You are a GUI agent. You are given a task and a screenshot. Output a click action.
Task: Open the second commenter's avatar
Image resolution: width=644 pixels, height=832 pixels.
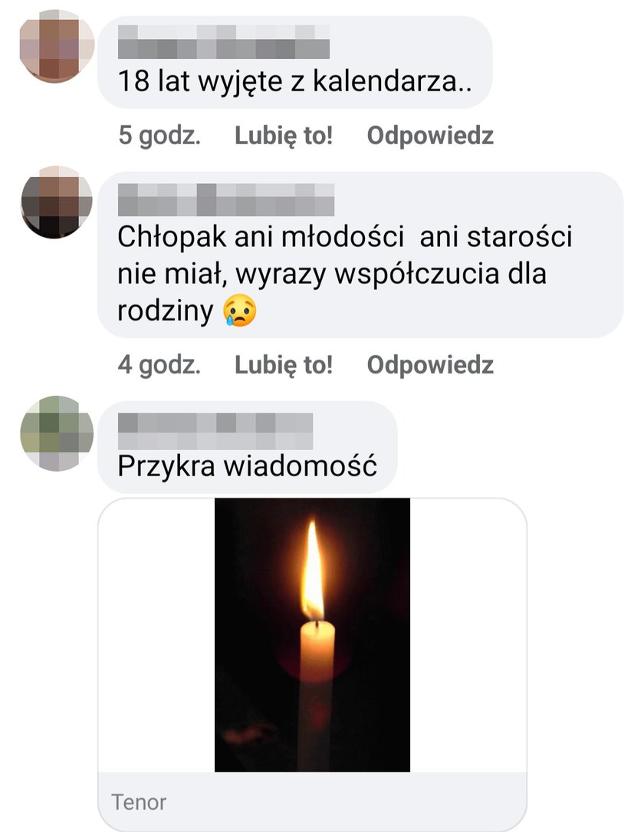coord(57,202)
